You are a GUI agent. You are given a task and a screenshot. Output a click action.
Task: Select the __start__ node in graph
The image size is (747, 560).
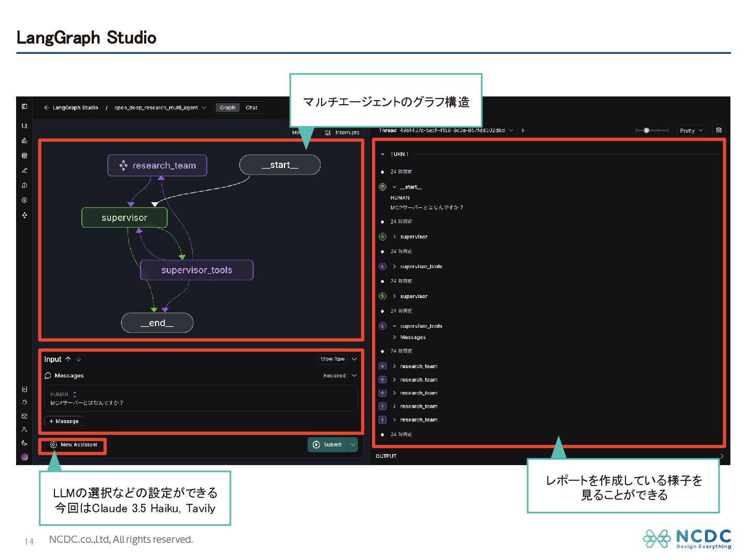pyautogui.click(x=280, y=165)
